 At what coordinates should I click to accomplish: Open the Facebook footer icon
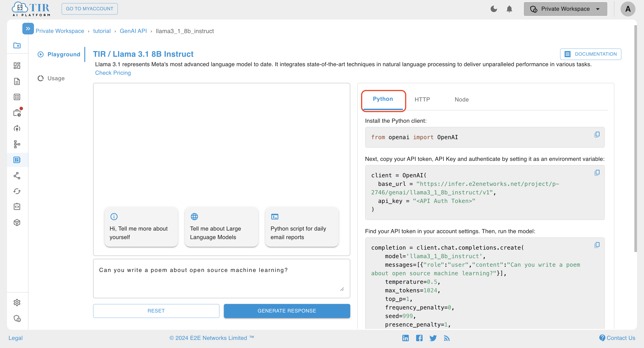[x=419, y=338]
